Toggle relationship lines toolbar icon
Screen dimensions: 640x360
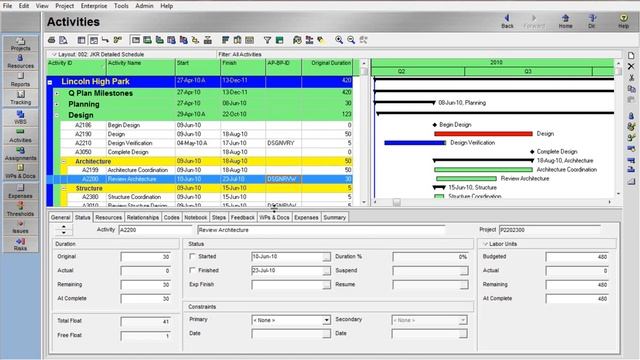point(106,40)
